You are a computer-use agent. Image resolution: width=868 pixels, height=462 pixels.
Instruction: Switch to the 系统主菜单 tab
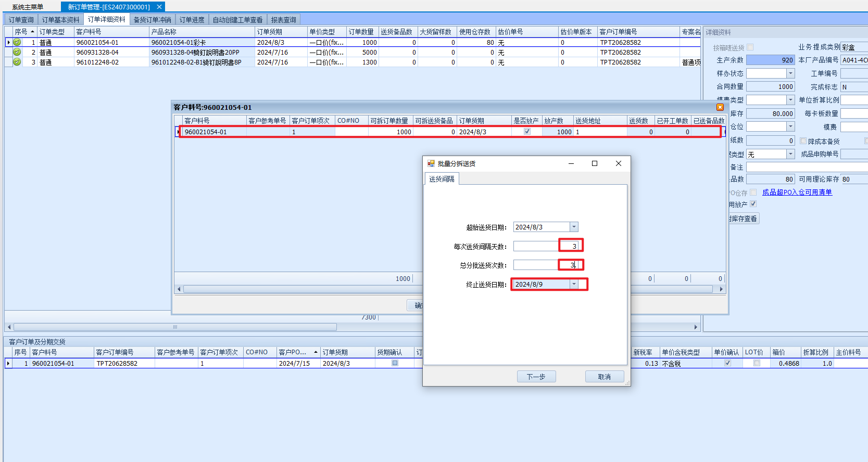pyautogui.click(x=28, y=7)
